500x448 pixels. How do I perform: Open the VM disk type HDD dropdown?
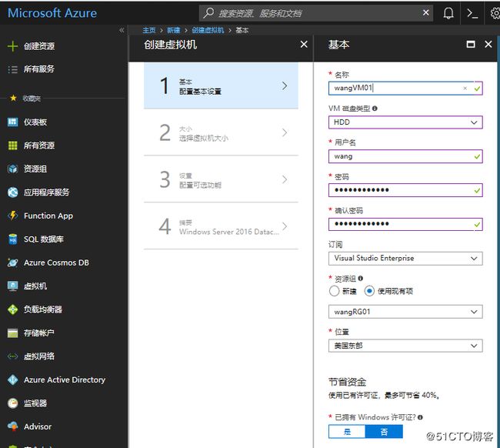[405, 122]
